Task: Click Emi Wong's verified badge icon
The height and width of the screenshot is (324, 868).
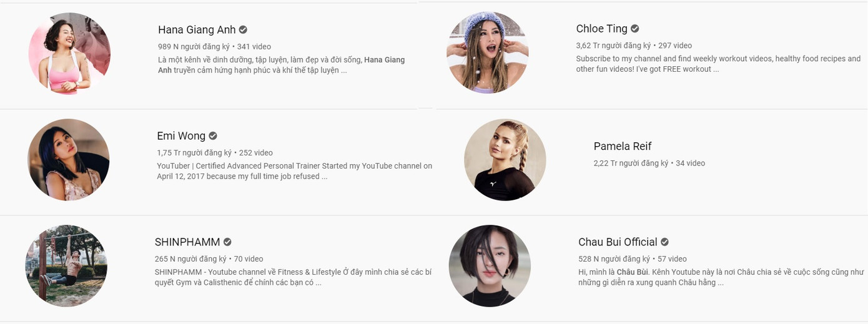Action: click(213, 135)
